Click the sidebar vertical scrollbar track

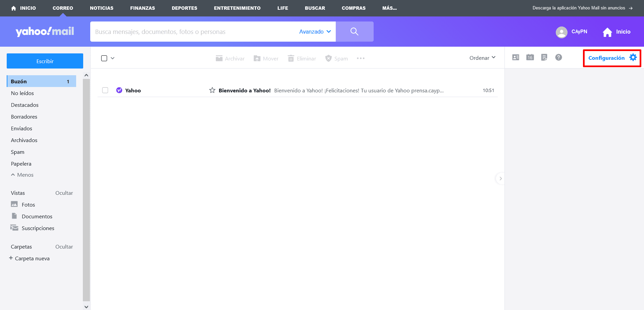[x=86, y=190]
